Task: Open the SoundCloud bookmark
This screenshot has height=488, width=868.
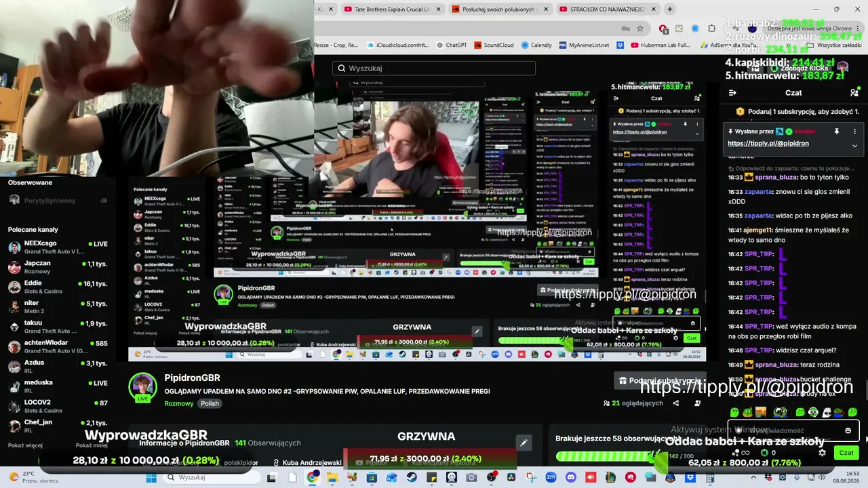Action: 494,45
